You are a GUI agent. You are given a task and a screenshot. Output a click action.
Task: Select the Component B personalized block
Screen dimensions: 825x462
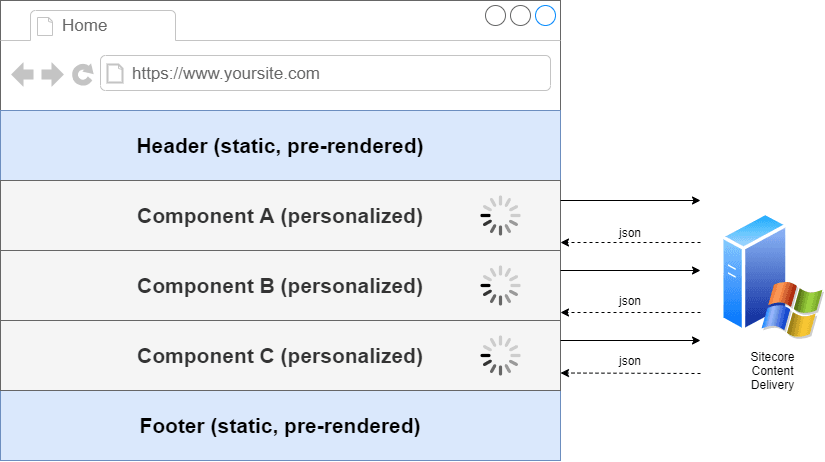[280, 286]
